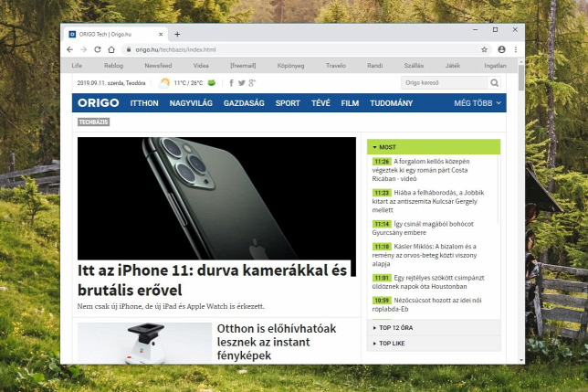Minimize the Chrome window
Screen dimensions: 588x392
[x=475, y=29]
